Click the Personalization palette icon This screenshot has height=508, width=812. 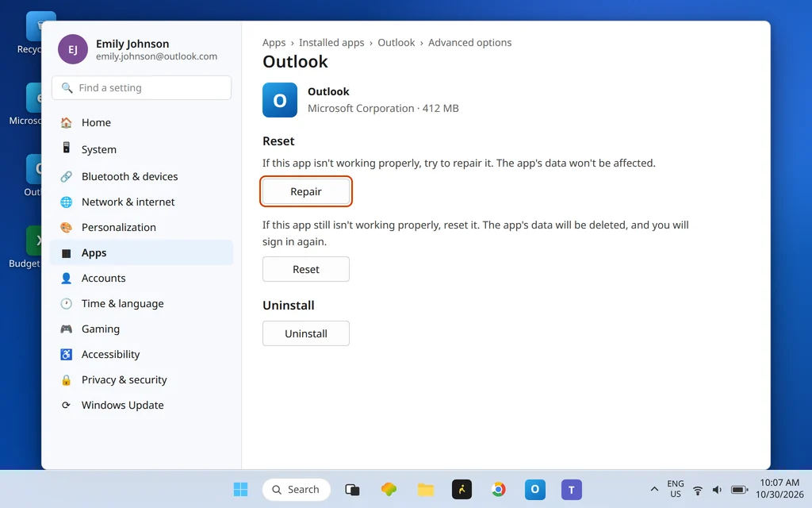67,227
